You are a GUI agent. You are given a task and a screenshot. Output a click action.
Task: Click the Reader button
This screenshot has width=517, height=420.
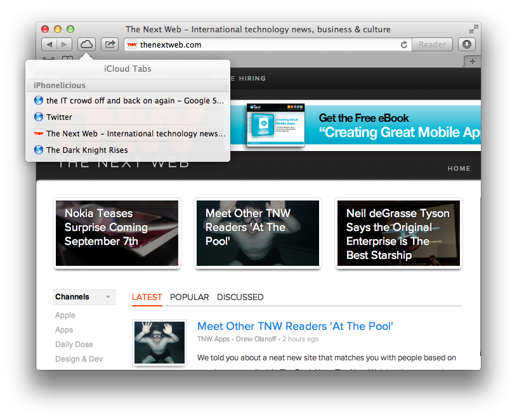(x=432, y=44)
